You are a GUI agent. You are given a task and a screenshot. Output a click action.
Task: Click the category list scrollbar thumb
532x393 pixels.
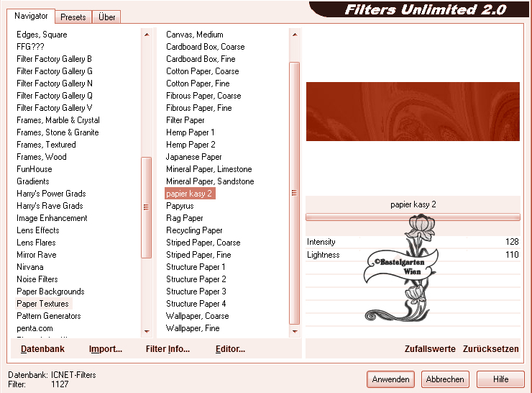pos(146,207)
